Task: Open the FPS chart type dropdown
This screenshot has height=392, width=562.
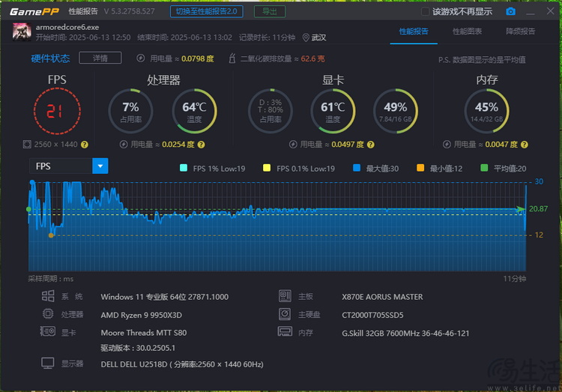Action: (x=100, y=166)
